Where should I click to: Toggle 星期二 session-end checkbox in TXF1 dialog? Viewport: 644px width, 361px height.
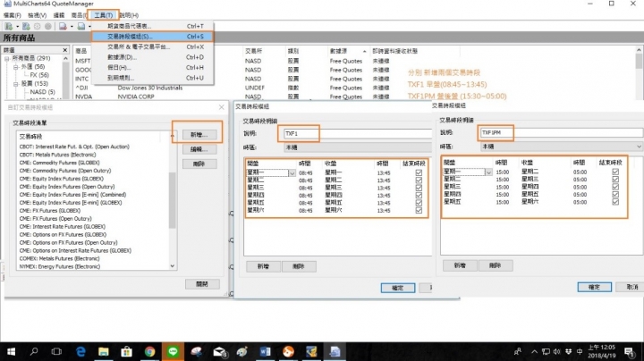click(x=419, y=180)
